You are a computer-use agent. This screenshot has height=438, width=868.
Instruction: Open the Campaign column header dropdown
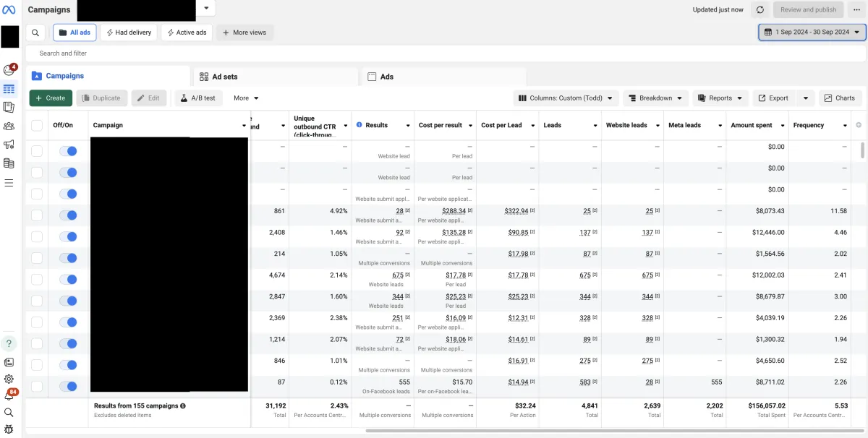(x=244, y=126)
